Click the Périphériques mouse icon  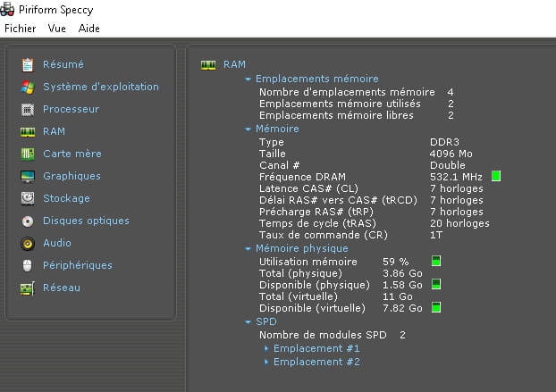(28, 265)
